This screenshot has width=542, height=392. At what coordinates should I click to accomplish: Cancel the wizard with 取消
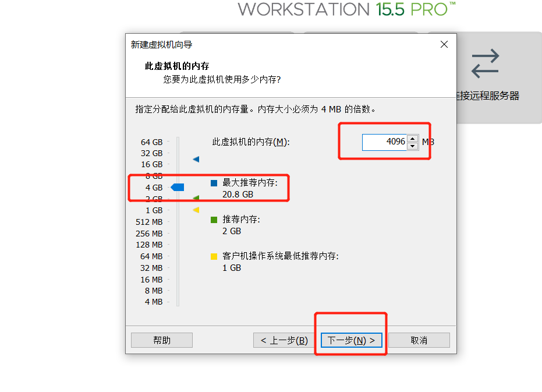(x=419, y=340)
